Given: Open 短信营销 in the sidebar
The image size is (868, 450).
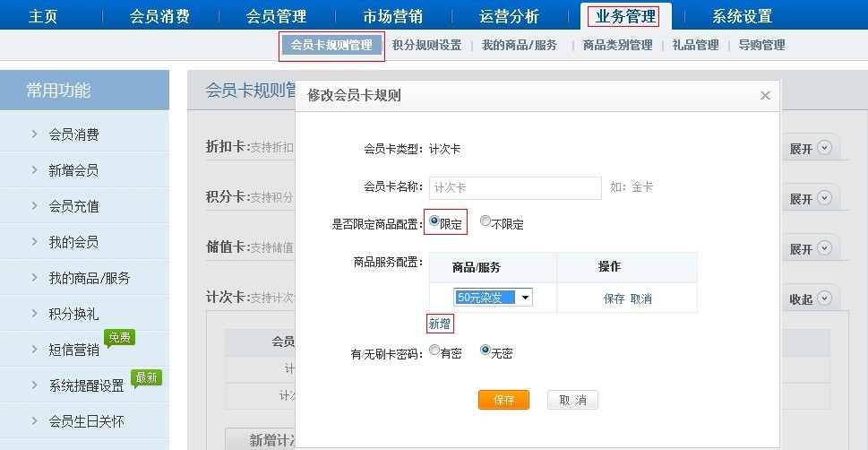Looking at the screenshot, I should pyautogui.click(x=73, y=350).
